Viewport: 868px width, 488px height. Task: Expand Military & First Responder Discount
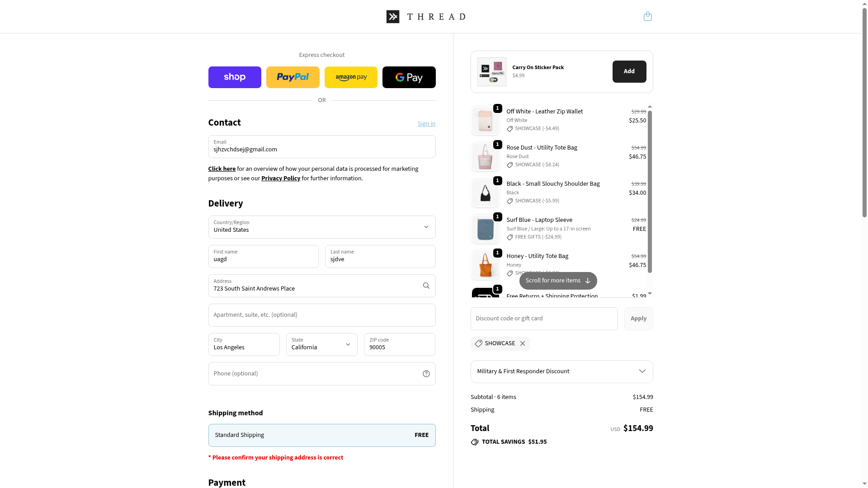click(x=561, y=371)
